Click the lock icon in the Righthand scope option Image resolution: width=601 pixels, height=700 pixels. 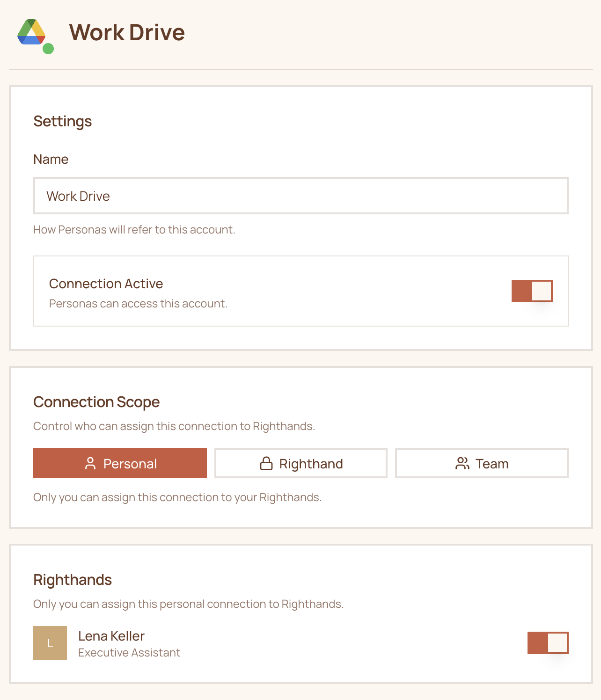coord(266,463)
